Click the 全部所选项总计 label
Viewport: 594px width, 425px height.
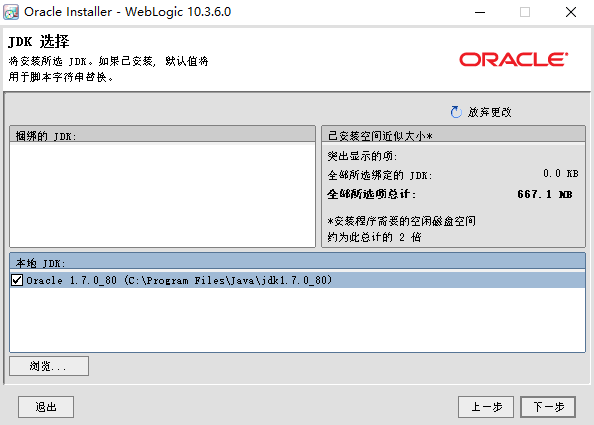(x=371, y=194)
